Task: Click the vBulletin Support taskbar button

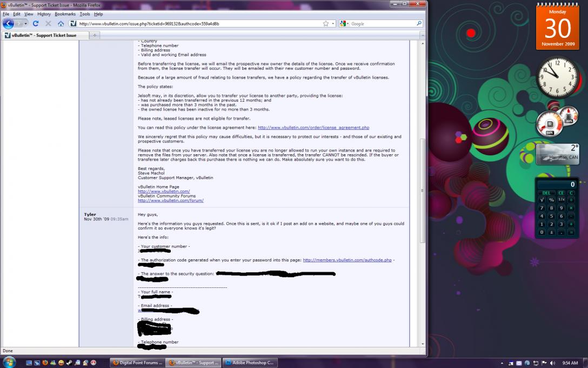Action: pos(193,363)
